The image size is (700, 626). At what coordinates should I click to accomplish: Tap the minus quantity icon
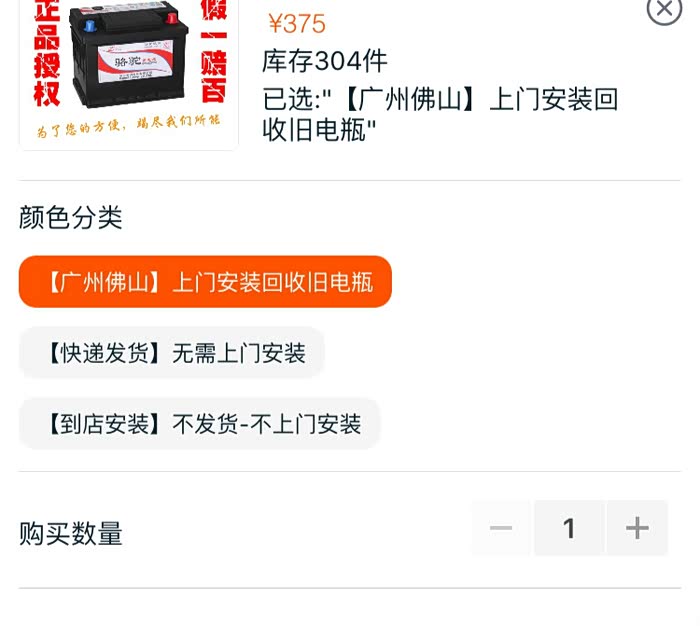tap(500, 528)
